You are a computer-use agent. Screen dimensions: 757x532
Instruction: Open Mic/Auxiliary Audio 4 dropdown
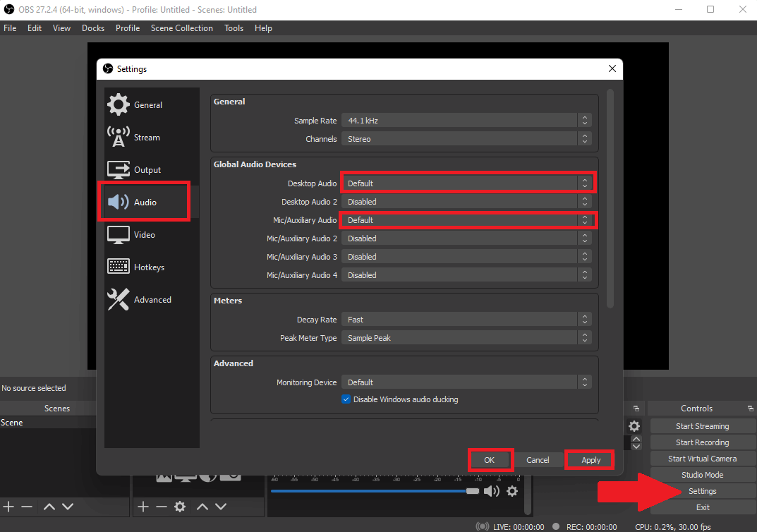pos(466,274)
